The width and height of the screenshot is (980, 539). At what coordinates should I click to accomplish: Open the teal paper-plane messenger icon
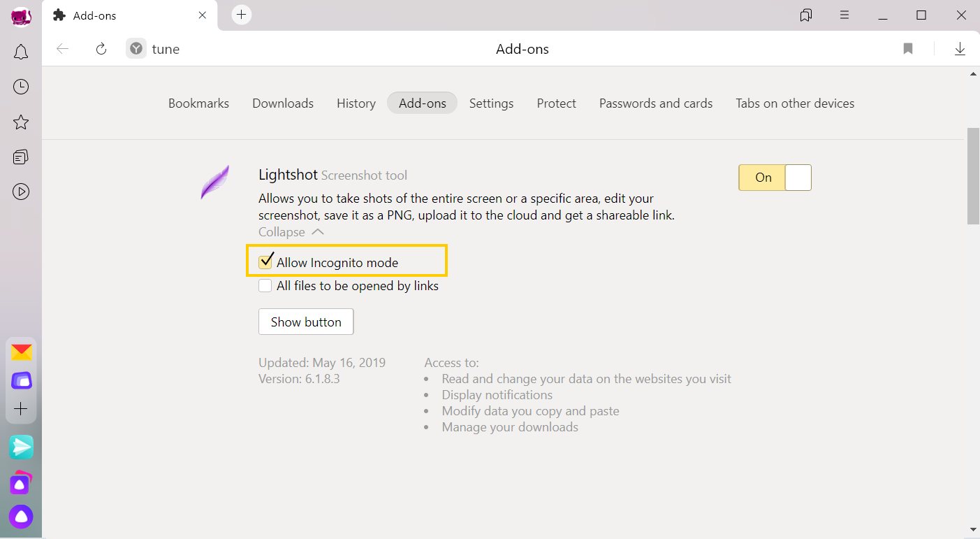coord(21,447)
